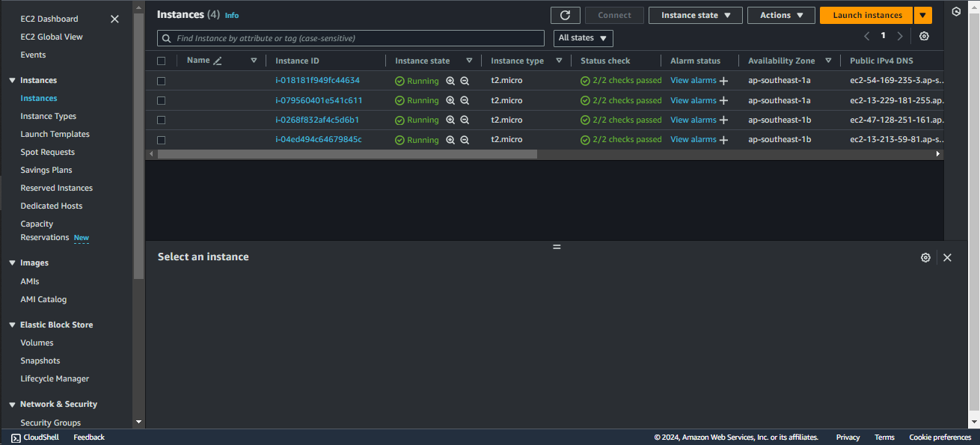
Task: Open table preferences gear icon
Action: tap(924, 36)
